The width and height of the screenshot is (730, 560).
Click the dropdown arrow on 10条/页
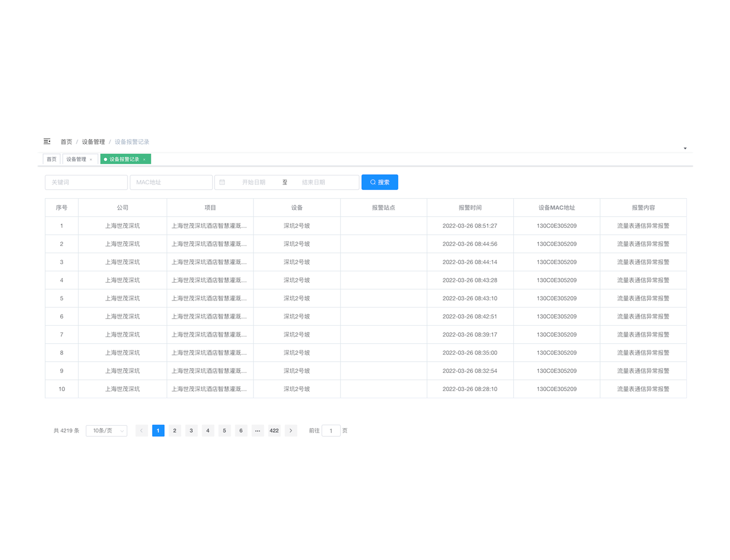121,431
